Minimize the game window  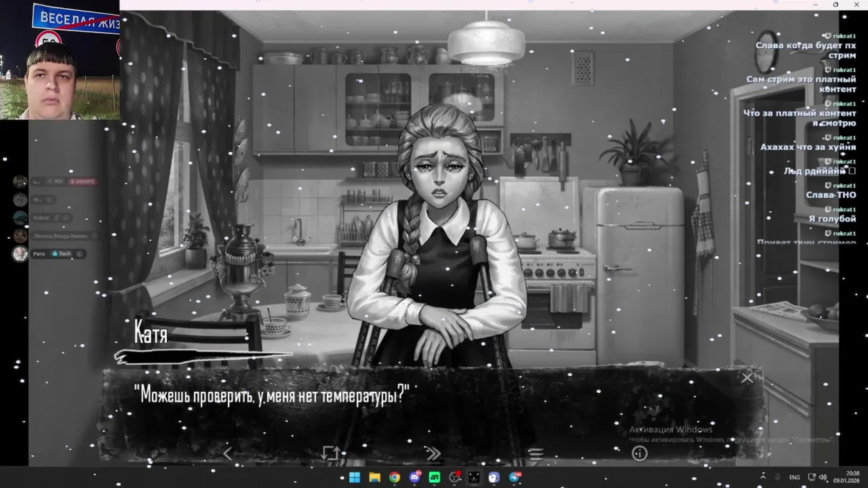[x=816, y=5]
